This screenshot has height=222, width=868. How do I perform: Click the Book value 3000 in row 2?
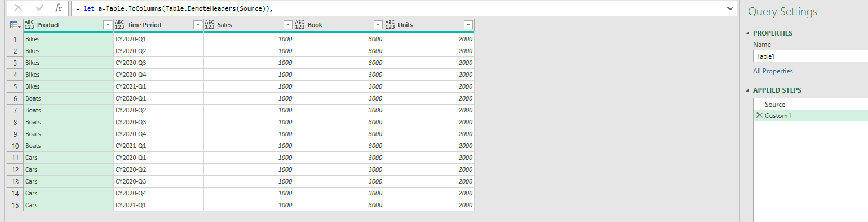pyautogui.click(x=339, y=51)
